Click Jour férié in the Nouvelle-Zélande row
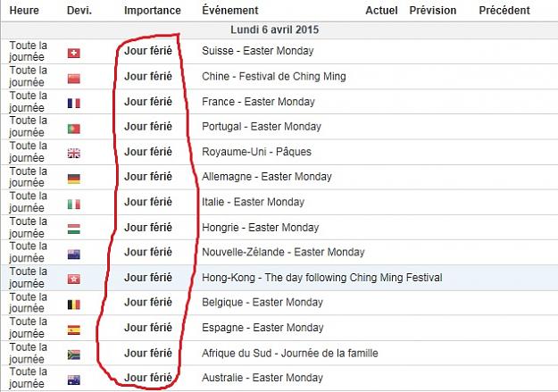 [148, 252]
